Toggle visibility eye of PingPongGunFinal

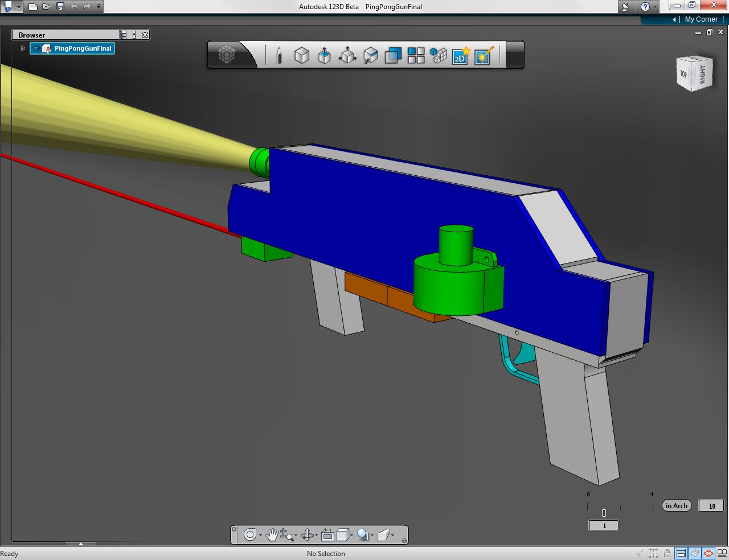pyautogui.click(x=36, y=48)
